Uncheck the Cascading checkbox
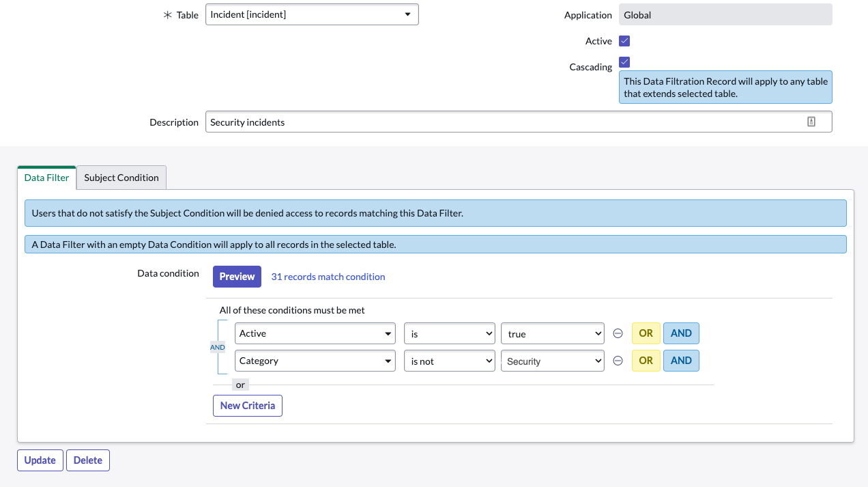This screenshot has width=868, height=487. coord(624,62)
